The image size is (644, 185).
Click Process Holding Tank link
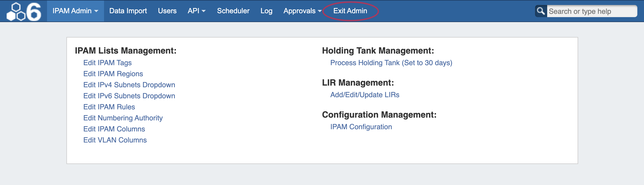tap(391, 63)
